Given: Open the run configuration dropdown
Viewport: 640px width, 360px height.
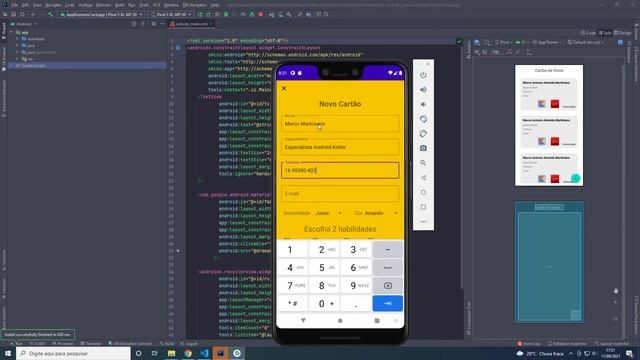Looking at the screenshot, I should pos(100,14).
